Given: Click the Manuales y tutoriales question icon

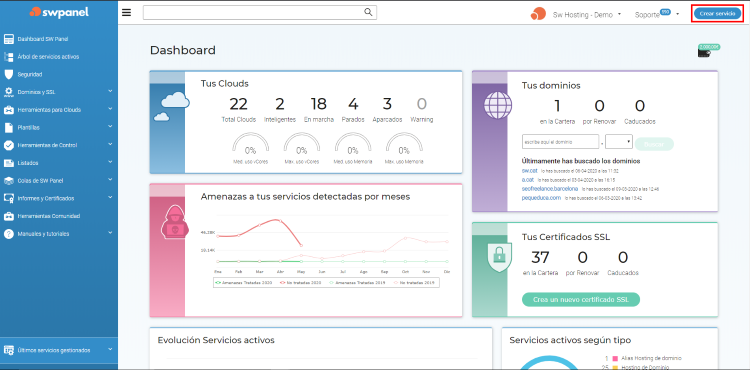Looking at the screenshot, I should pos(9,234).
